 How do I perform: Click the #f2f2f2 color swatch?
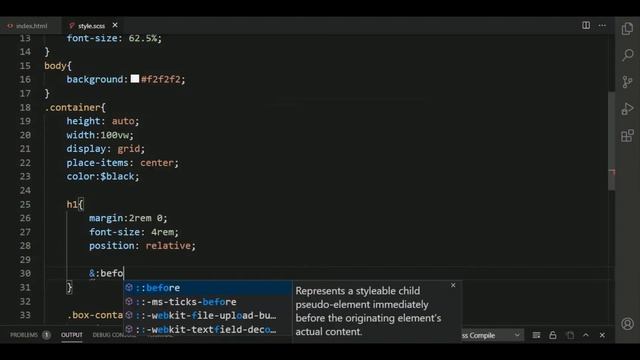coord(135,79)
